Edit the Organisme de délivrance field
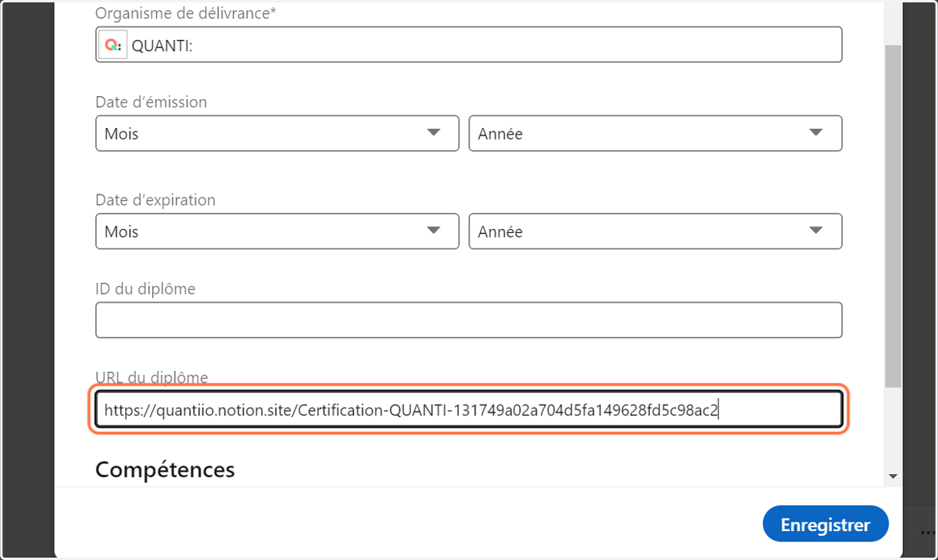 coord(469,45)
